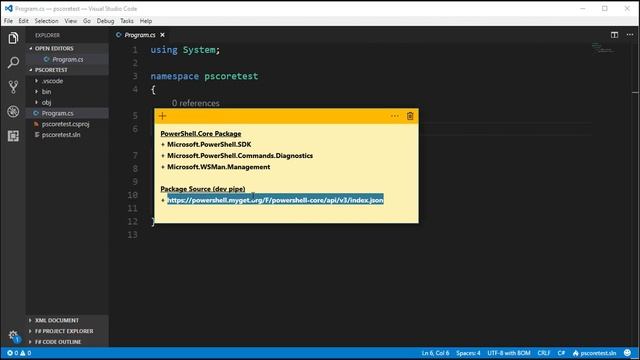Image resolution: width=640 pixels, height=360 pixels.
Task: Click the 'using System;' code line
Action: (x=185, y=50)
